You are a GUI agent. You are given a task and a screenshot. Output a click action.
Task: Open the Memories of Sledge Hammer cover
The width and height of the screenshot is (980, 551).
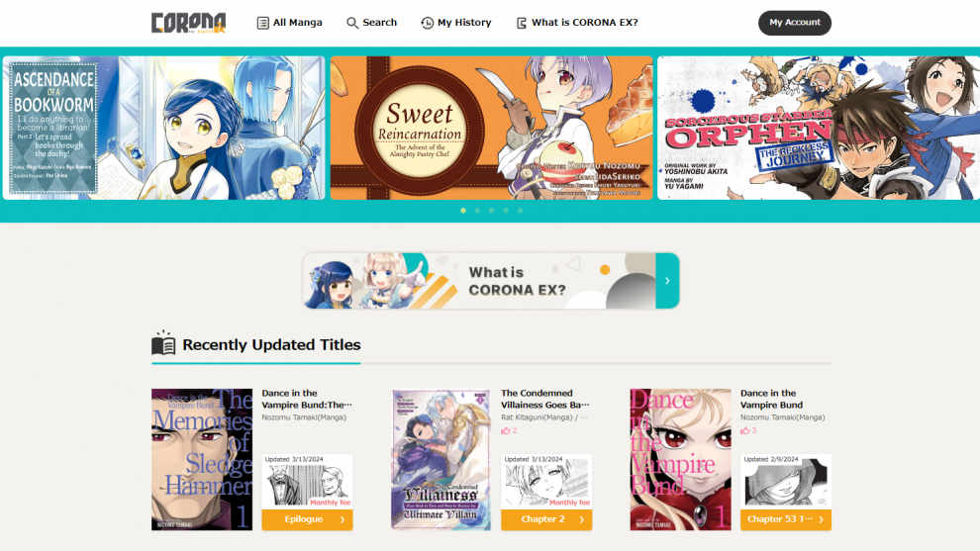coord(202,460)
